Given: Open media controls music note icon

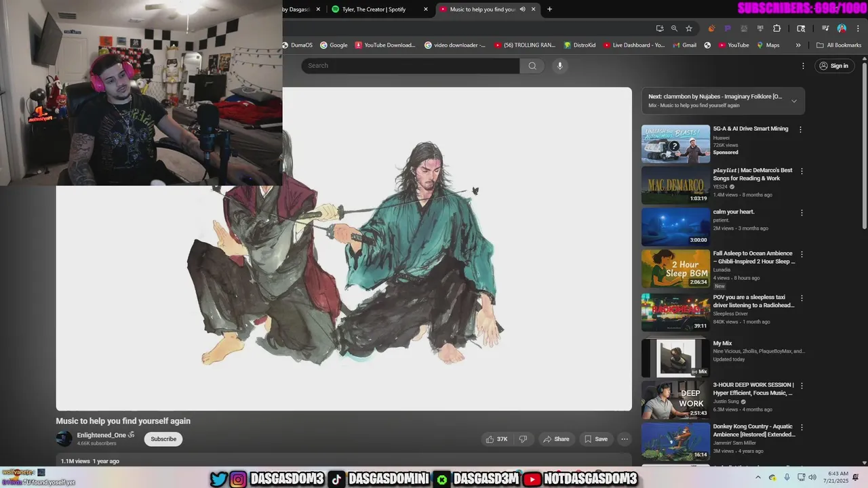Looking at the screenshot, I should pyautogui.click(x=825, y=28).
